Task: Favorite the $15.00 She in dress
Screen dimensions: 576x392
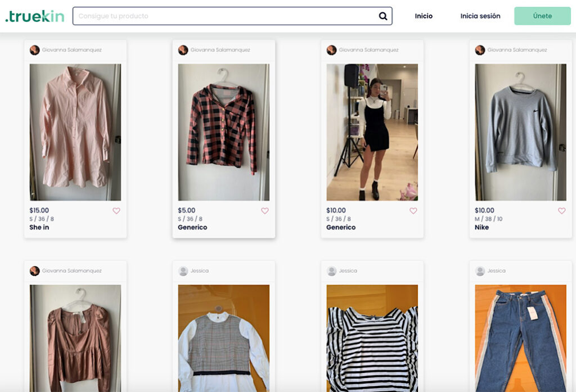Action: tap(116, 211)
